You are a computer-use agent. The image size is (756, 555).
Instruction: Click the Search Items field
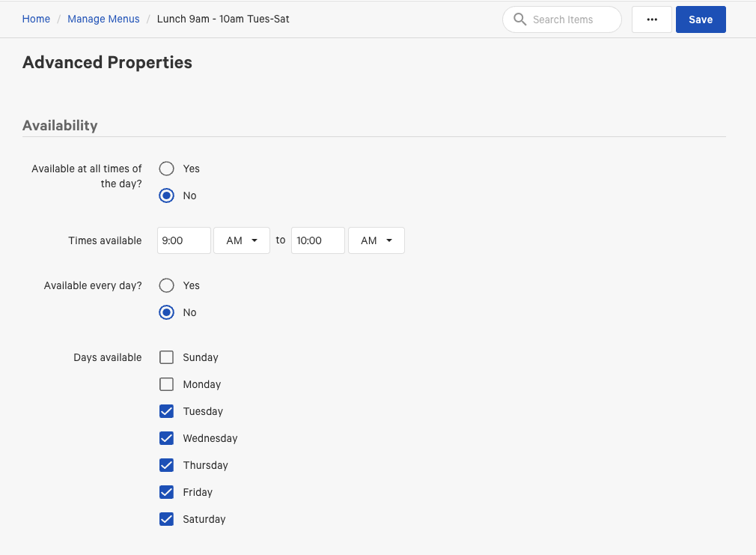click(573, 19)
